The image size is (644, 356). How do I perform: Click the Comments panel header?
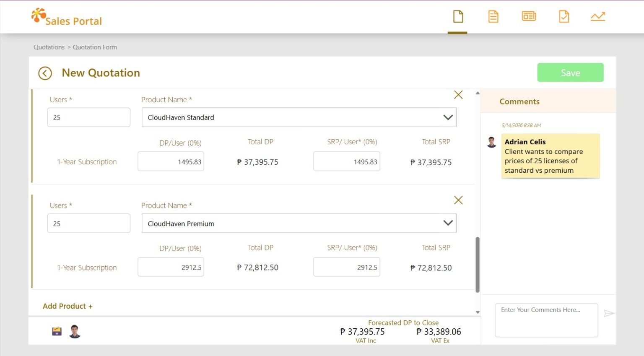(x=548, y=101)
